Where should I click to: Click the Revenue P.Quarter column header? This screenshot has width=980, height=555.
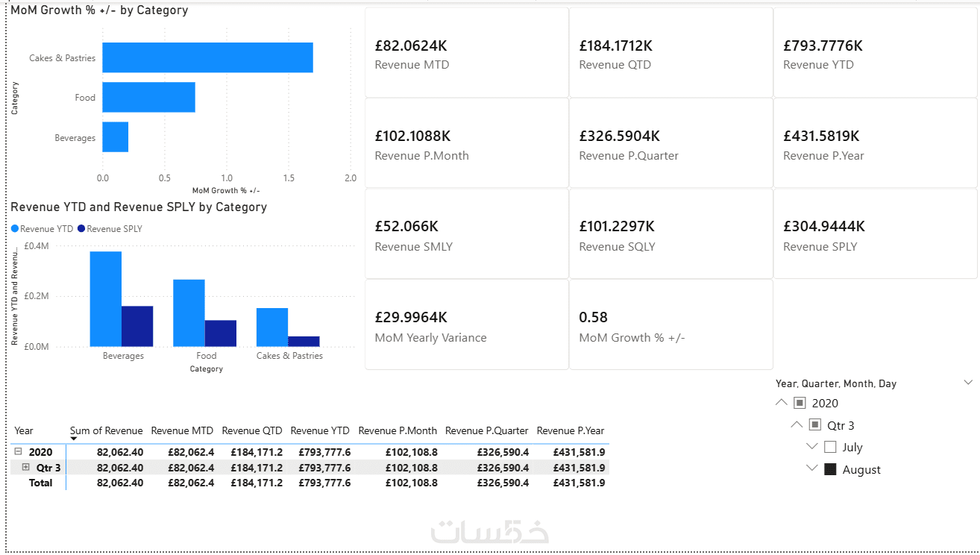[x=486, y=430]
